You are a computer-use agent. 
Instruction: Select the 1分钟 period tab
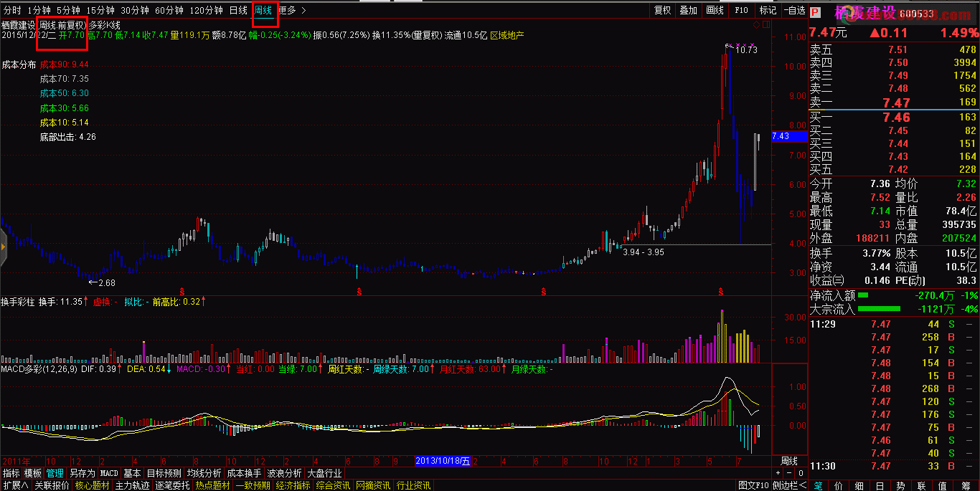(39, 10)
